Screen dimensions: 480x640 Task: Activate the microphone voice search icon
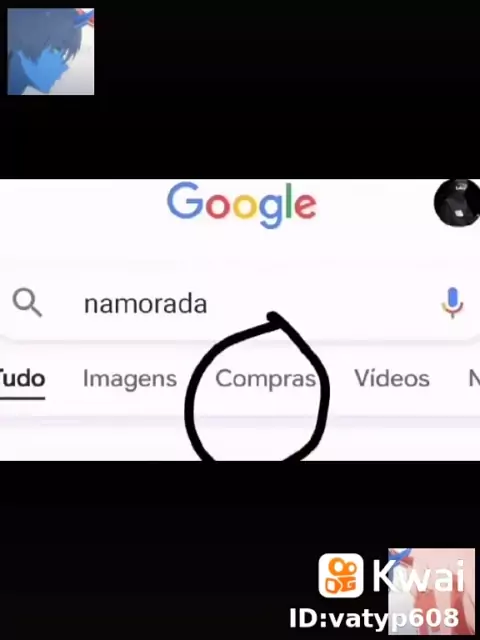(x=452, y=303)
